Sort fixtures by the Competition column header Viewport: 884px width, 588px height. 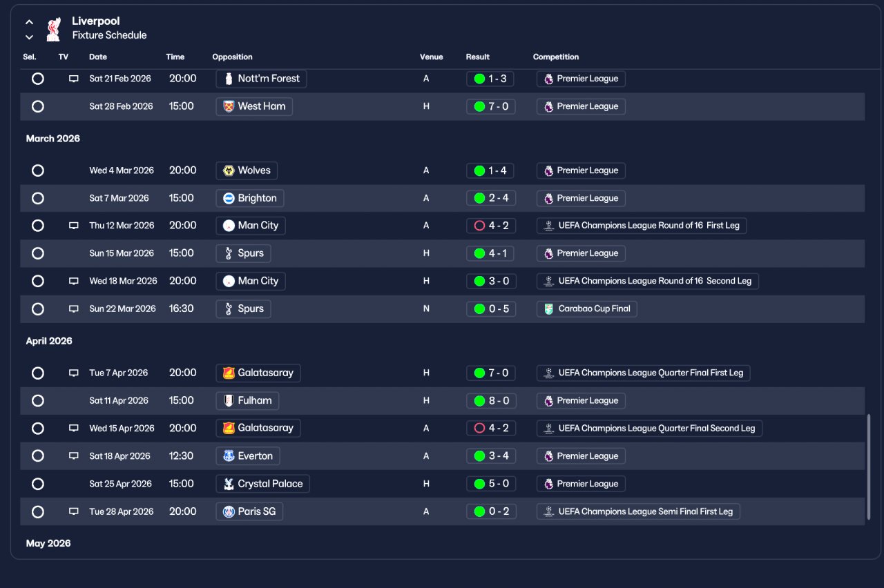click(x=556, y=57)
